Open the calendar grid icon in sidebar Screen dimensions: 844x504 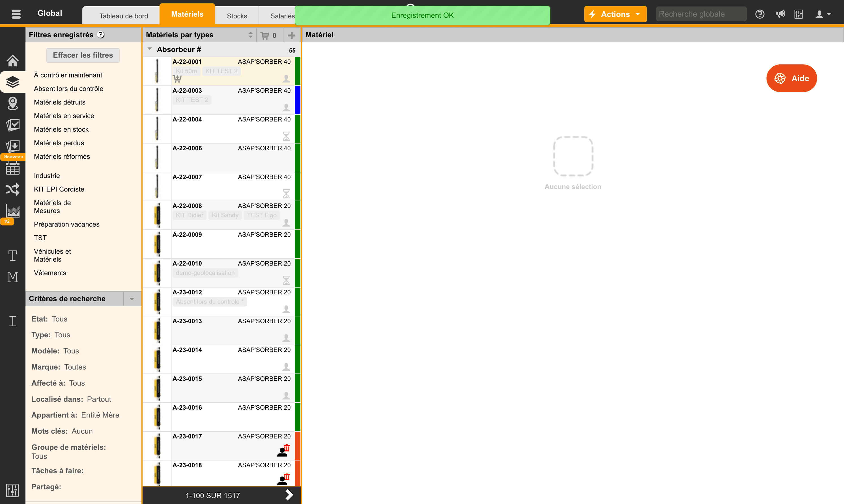click(x=12, y=168)
